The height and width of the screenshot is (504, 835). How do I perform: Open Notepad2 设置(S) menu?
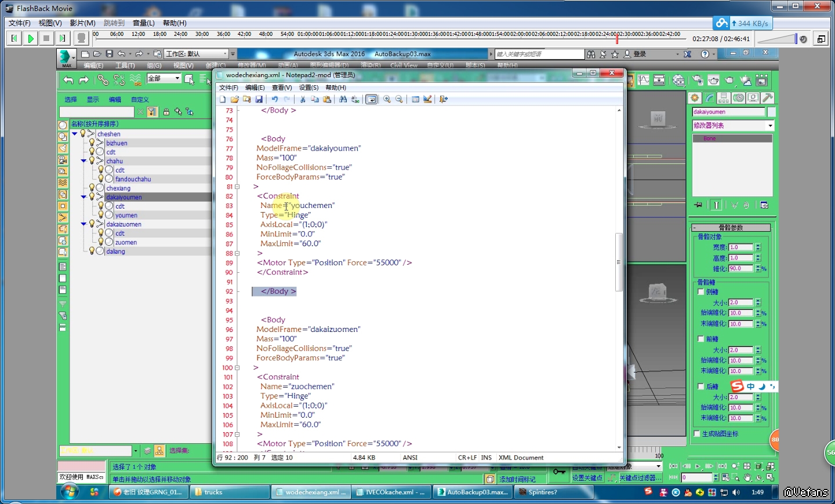point(308,87)
